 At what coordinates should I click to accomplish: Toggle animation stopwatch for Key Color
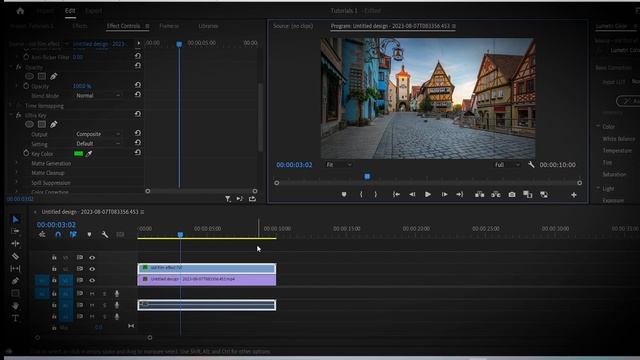[x=26, y=153]
